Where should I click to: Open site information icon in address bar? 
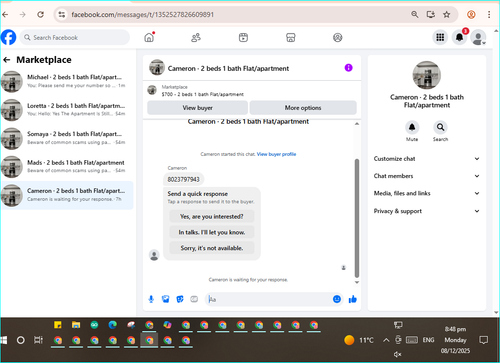[62, 15]
